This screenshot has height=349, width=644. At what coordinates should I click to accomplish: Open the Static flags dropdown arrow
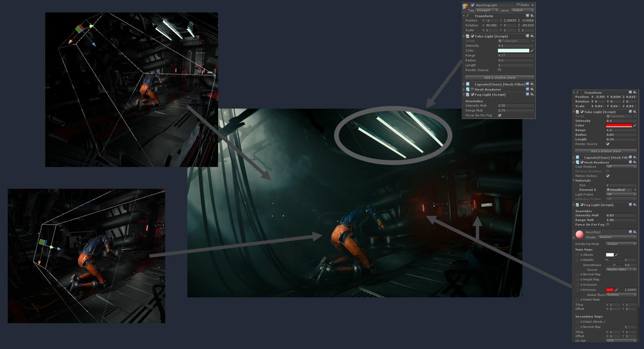click(x=532, y=5)
